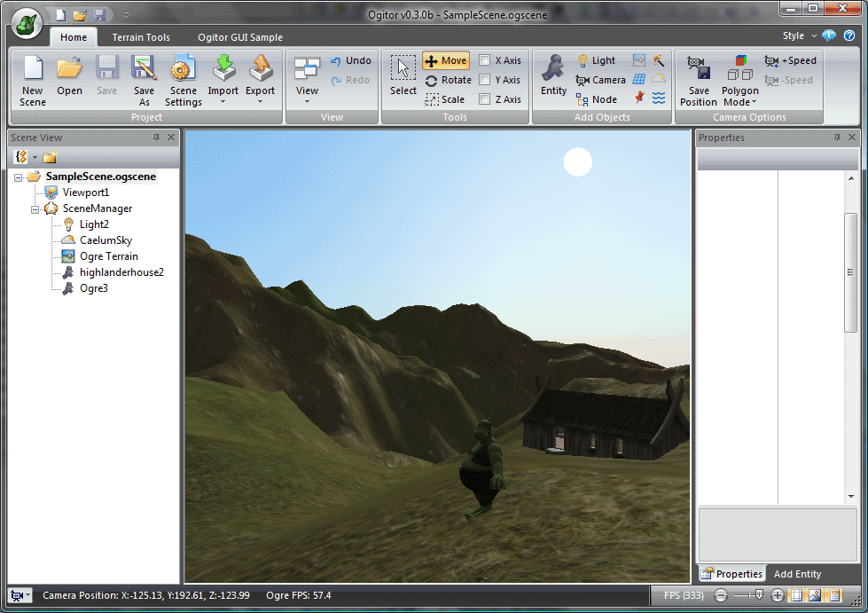The image size is (868, 613).
Task: Enable the Z Axis checkbox
Action: (484, 99)
